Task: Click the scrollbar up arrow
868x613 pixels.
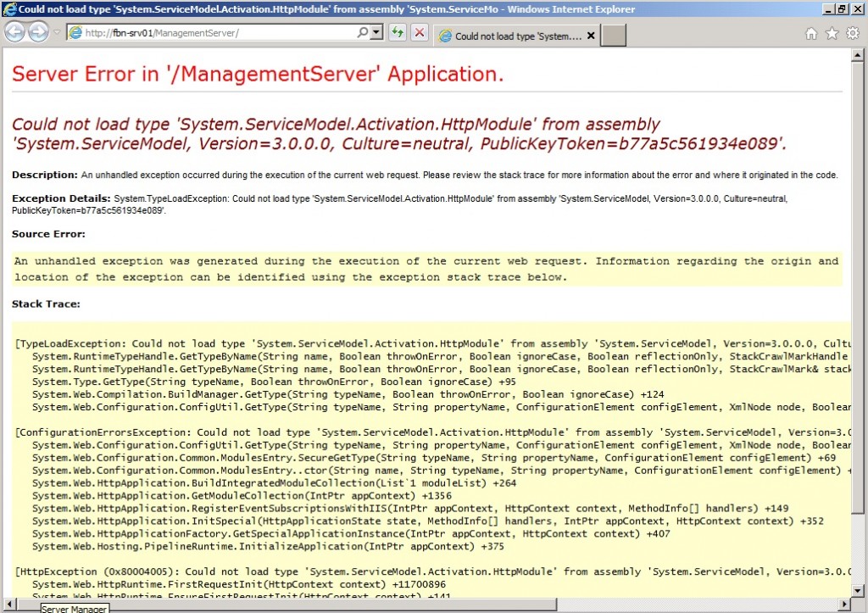Action: pos(859,53)
